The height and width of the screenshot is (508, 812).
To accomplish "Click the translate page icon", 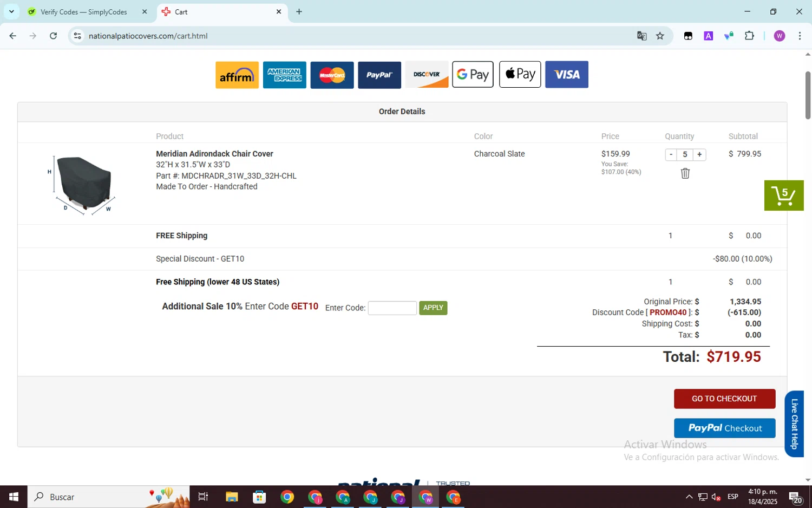I will click(641, 36).
